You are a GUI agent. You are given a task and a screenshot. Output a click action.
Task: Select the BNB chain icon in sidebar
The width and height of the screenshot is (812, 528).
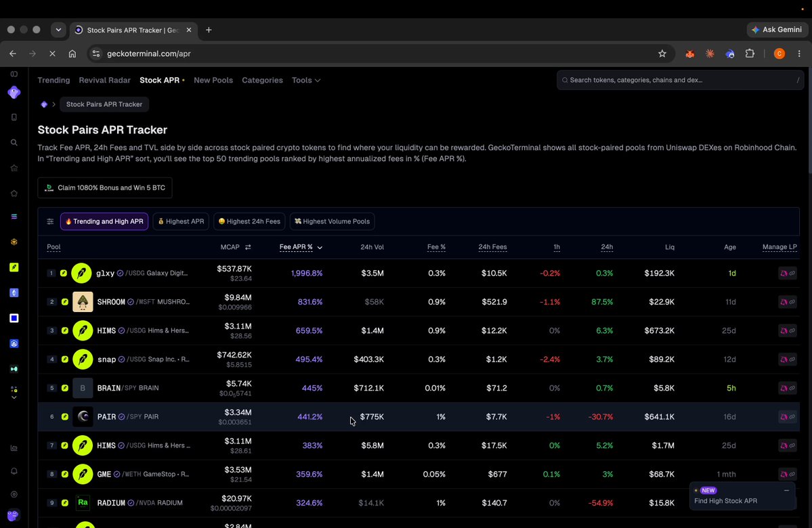coord(14,242)
